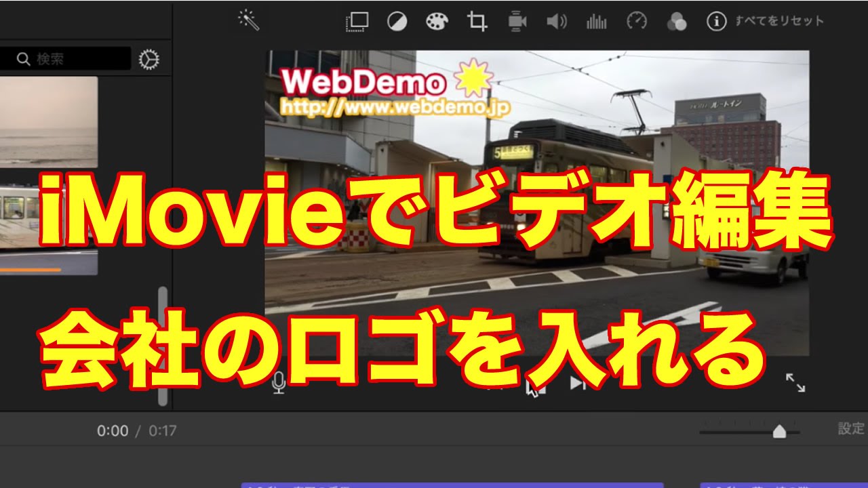Screen dimensions: 868x488
Task: Open the browser settings gear icon
Action: tap(149, 60)
